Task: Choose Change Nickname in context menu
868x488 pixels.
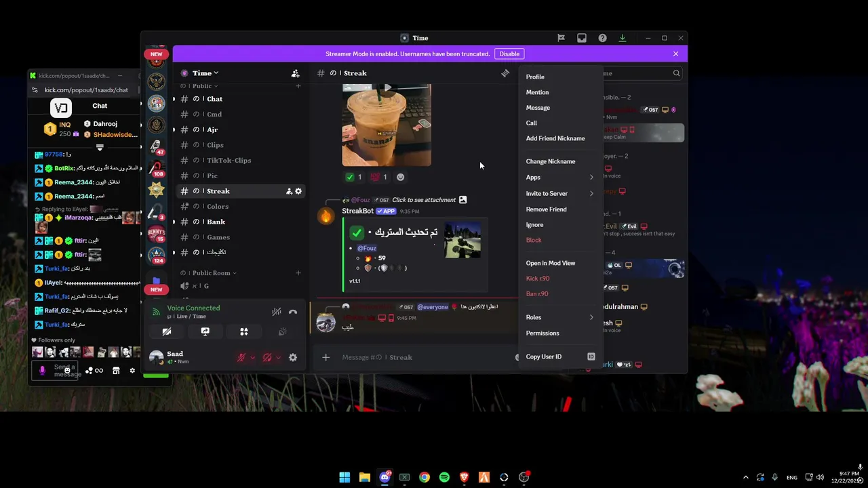Action: click(x=561, y=161)
